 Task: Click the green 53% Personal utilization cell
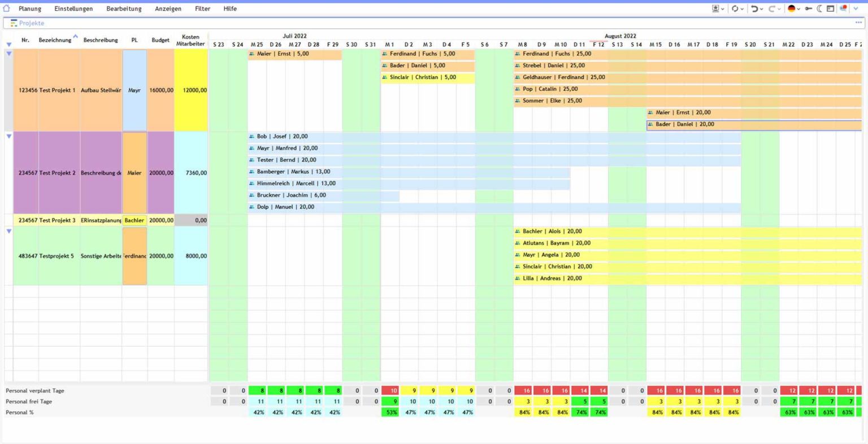(391, 412)
